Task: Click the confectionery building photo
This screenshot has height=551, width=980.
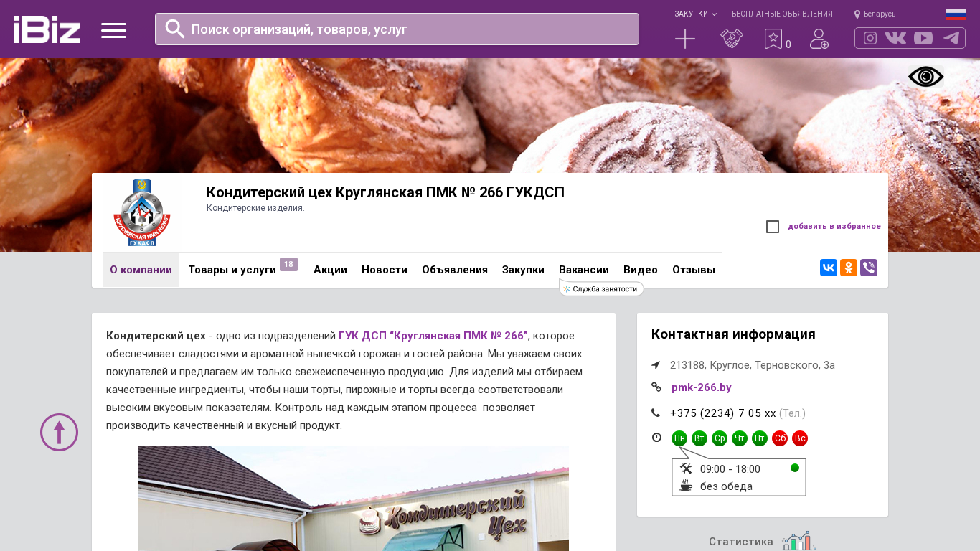Action: (354, 499)
